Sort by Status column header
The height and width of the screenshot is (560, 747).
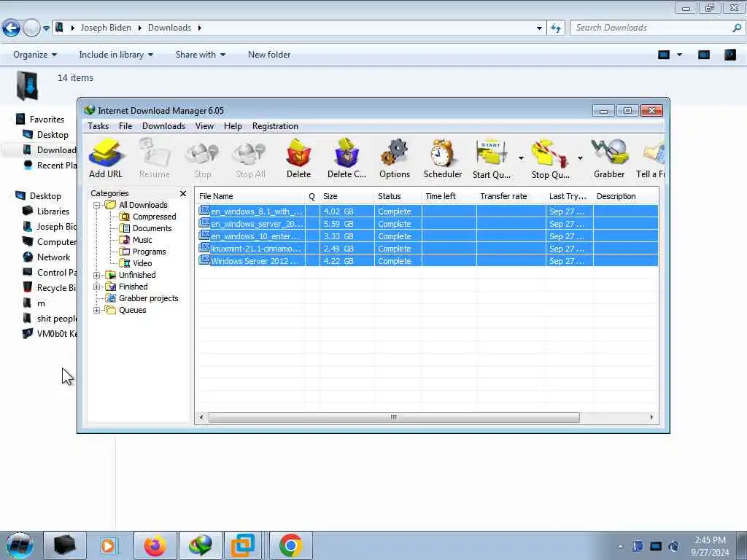coord(398,196)
